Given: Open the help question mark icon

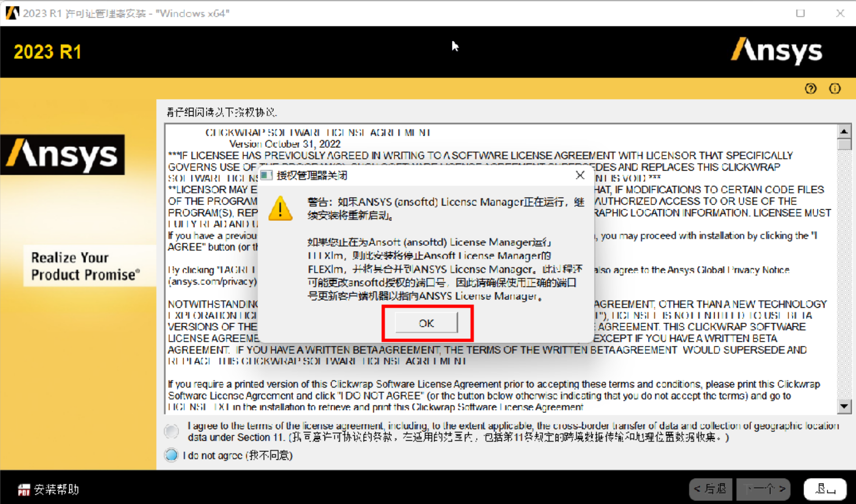Looking at the screenshot, I should coord(810,88).
